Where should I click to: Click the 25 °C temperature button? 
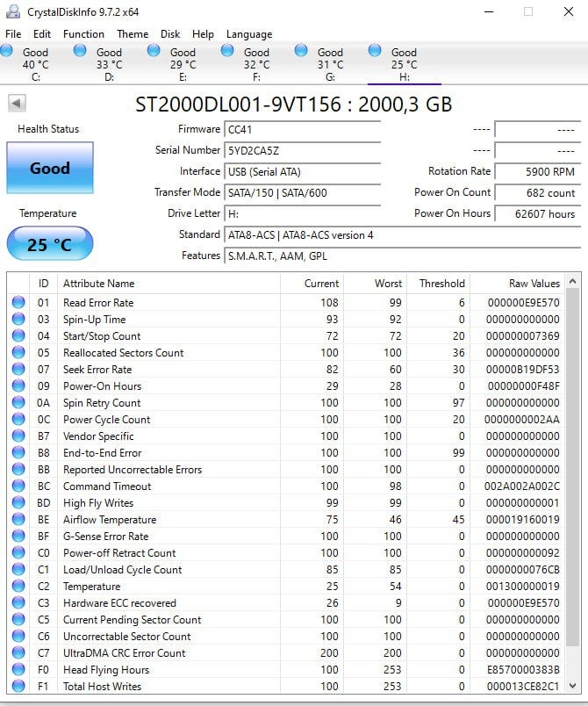[50, 244]
